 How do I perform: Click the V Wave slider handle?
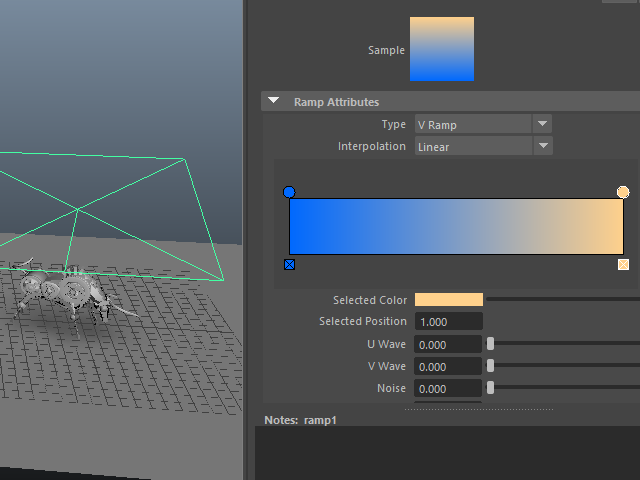(491, 366)
